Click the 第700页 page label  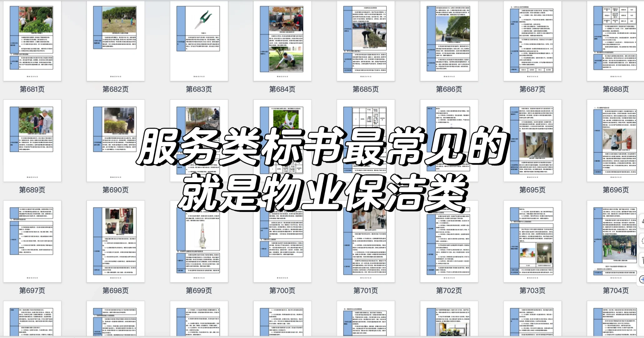[282, 290]
